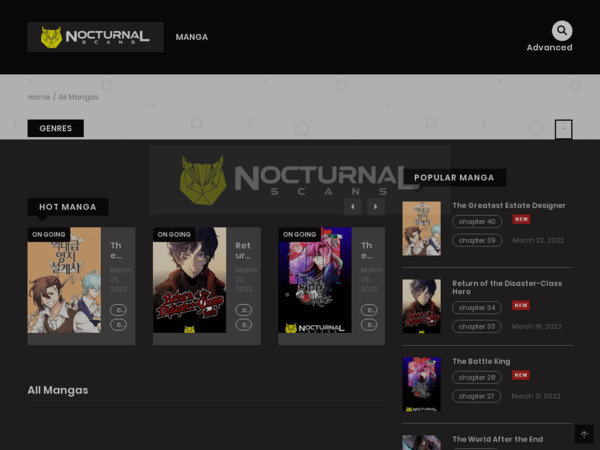
Task: Click the GENRES button
Action: click(55, 128)
